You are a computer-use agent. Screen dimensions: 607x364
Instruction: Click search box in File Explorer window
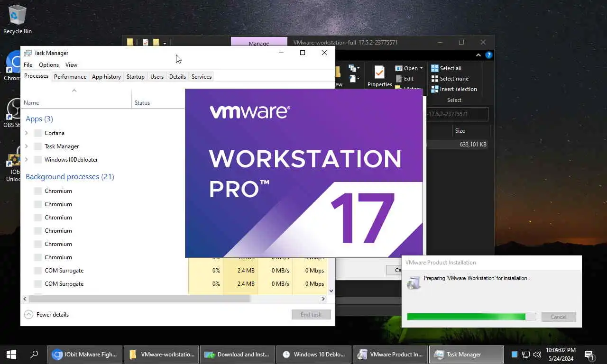(457, 114)
